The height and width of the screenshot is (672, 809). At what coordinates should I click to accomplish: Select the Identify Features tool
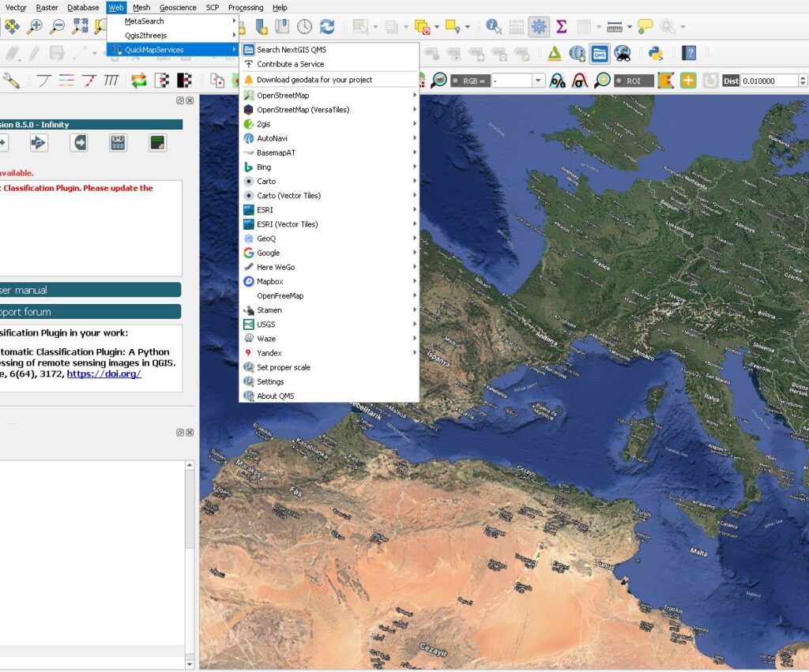494,26
